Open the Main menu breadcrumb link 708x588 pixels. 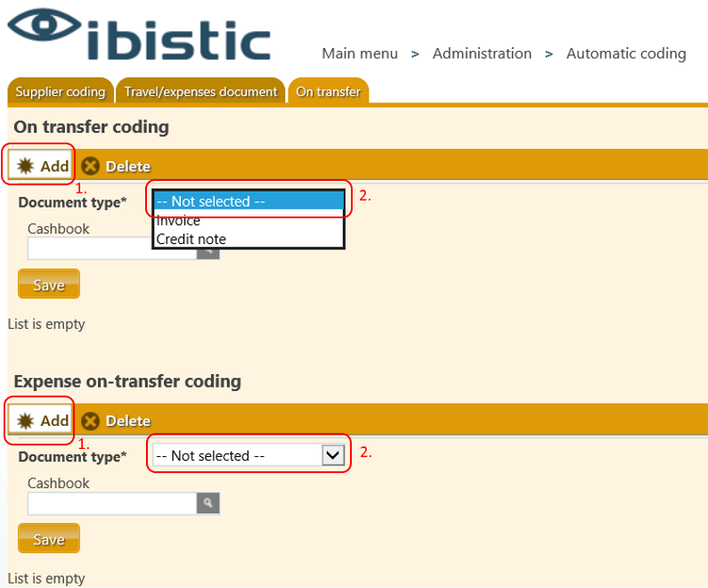[360, 53]
